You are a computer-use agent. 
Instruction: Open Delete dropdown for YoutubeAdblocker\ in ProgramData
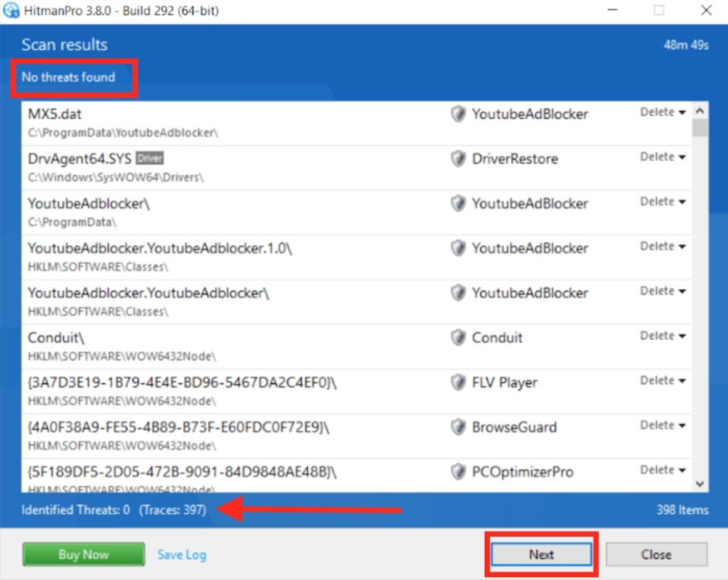click(x=663, y=202)
